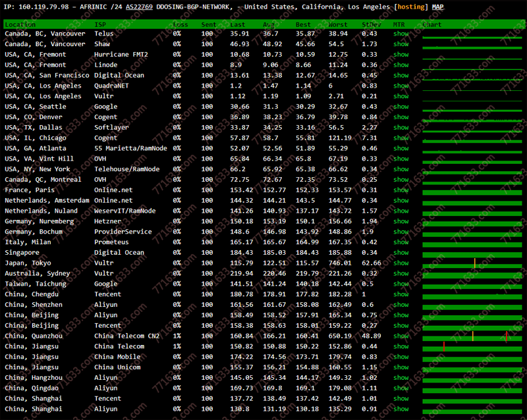The height and width of the screenshot is (420, 527).
Task: Show MTR for Sydney Vultr
Action: [401, 273]
